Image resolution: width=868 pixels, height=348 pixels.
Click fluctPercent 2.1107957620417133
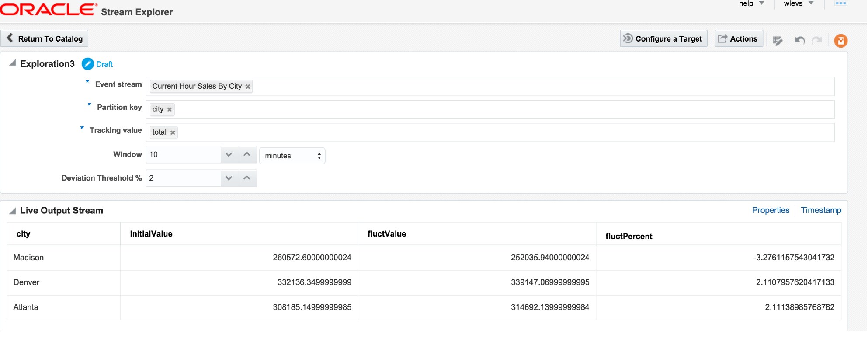(x=795, y=282)
